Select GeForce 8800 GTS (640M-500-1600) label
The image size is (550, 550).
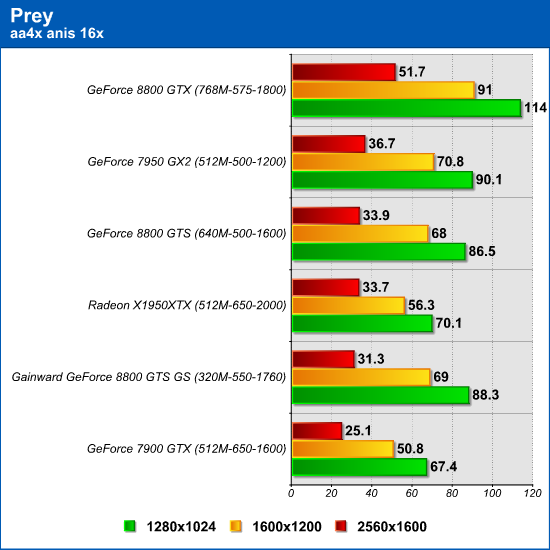[x=187, y=234]
